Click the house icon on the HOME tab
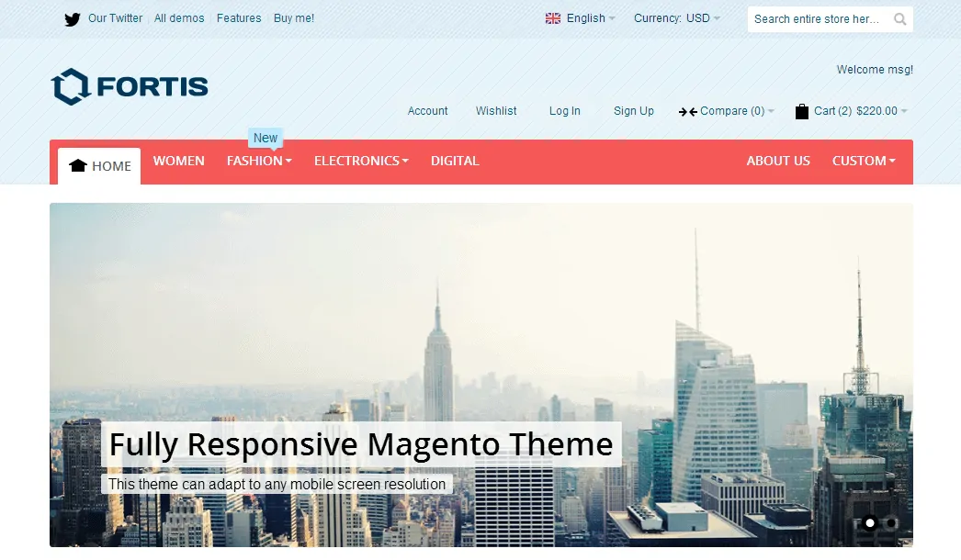Screen dimensions: 961x560 (77, 163)
